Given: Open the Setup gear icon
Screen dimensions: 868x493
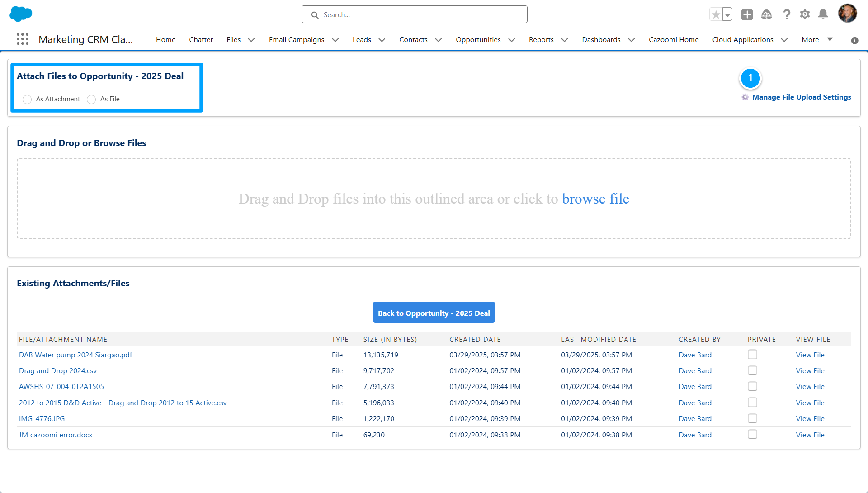Looking at the screenshot, I should point(805,15).
